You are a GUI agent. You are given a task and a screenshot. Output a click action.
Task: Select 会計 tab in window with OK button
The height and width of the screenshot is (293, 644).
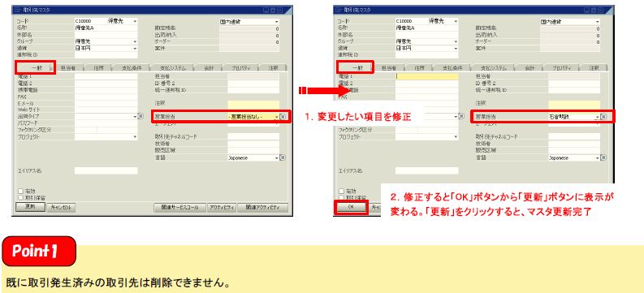coord(529,68)
